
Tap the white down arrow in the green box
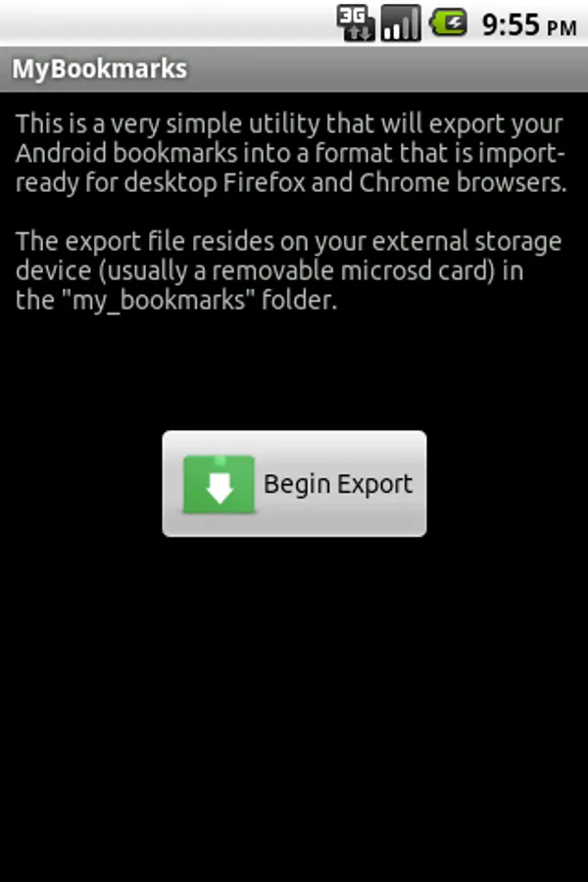220,488
